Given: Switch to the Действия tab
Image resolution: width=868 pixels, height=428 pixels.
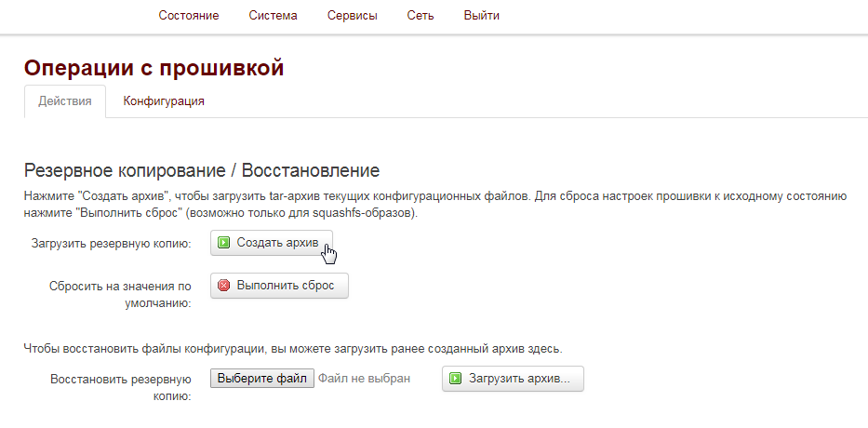Looking at the screenshot, I should click(x=65, y=101).
